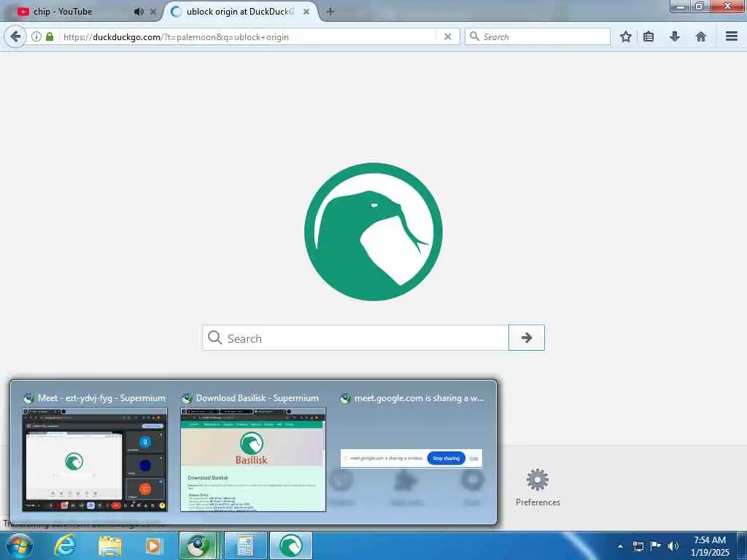This screenshot has width=747, height=560.
Task: Click the URL address bar
Action: coord(249,36)
